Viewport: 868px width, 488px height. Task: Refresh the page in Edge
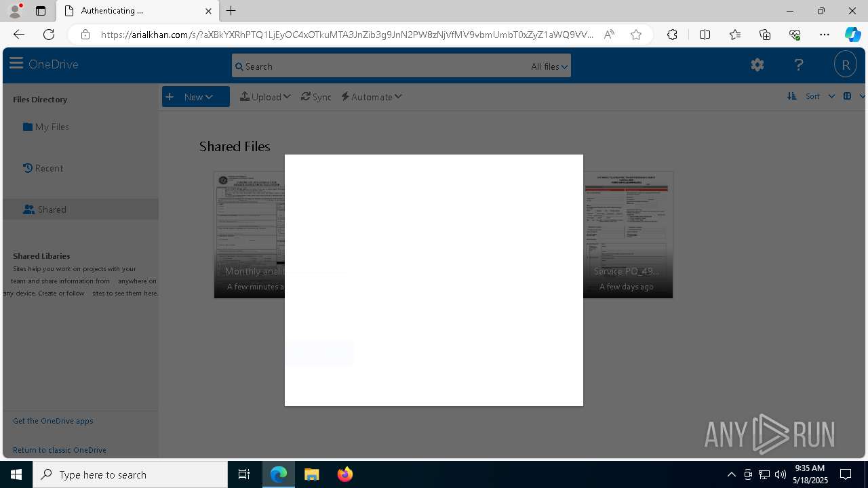[x=49, y=35]
